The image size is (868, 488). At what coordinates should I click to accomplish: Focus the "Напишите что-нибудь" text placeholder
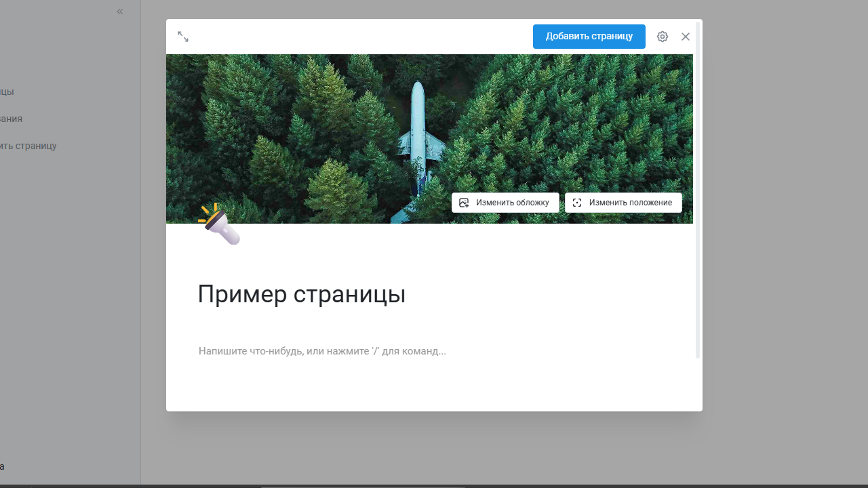pos(322,351)
